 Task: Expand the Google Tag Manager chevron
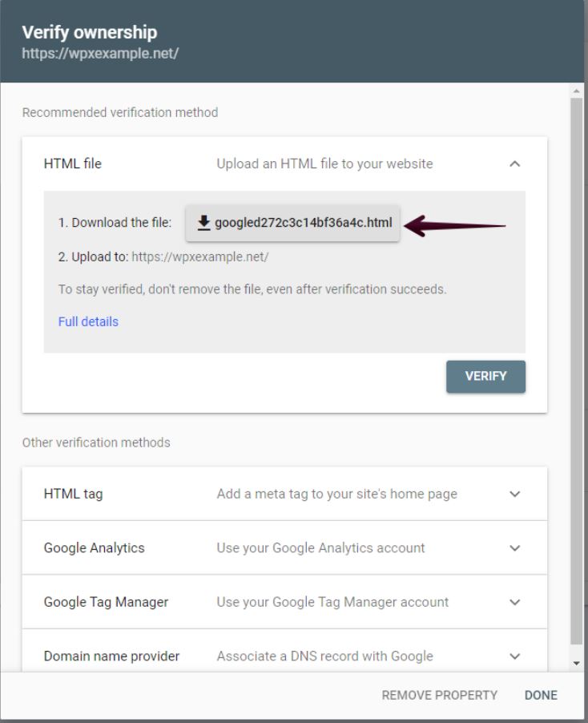click(x=515, y=602)
